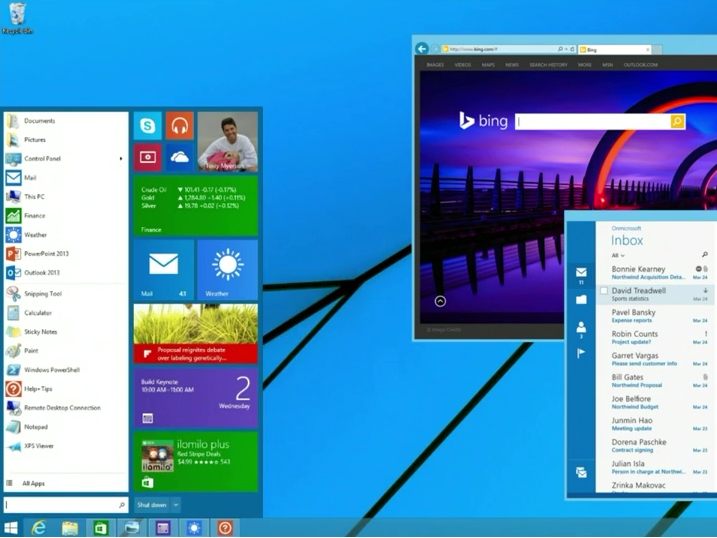Viewport: 717px width, 538px height.
Task: Launch Windows PowerShell
Action: coord(65,370)
